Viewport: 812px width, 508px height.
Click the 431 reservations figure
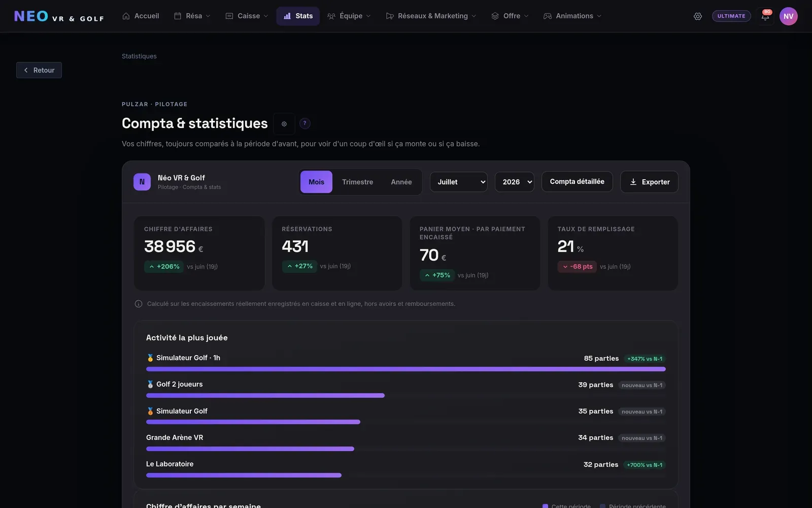(x=295, y=247)
